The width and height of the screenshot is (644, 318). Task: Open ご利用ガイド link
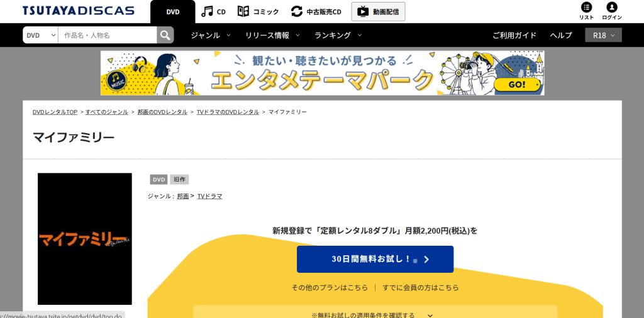(514, 35)
